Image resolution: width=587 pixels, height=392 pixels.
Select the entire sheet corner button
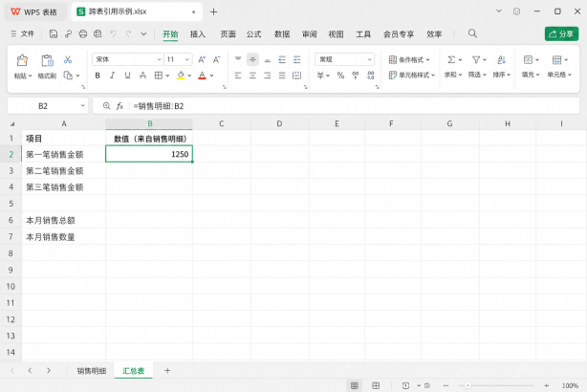tap(12, 124)
